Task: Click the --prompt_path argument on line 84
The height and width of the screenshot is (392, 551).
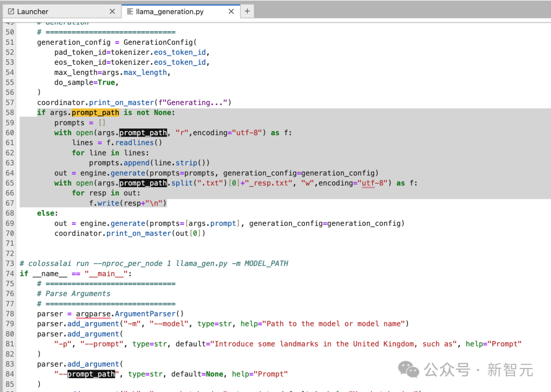Action: (x=87, y=374)
